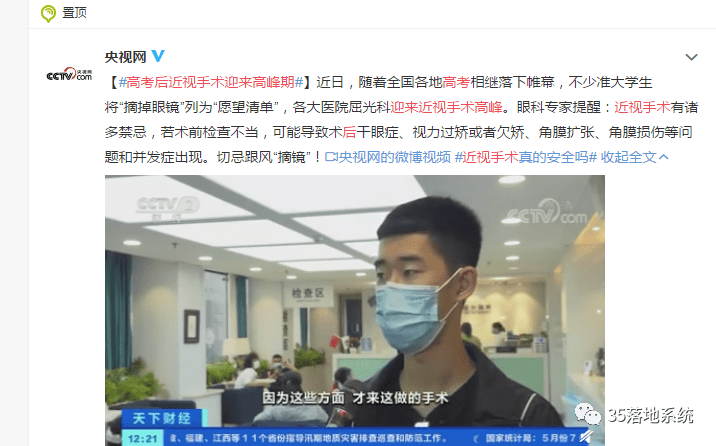The image size is (716, 446).
Task: Click the green pinned 置顶 pin icon
Action: pyautogui.click(x=48, y=13)
